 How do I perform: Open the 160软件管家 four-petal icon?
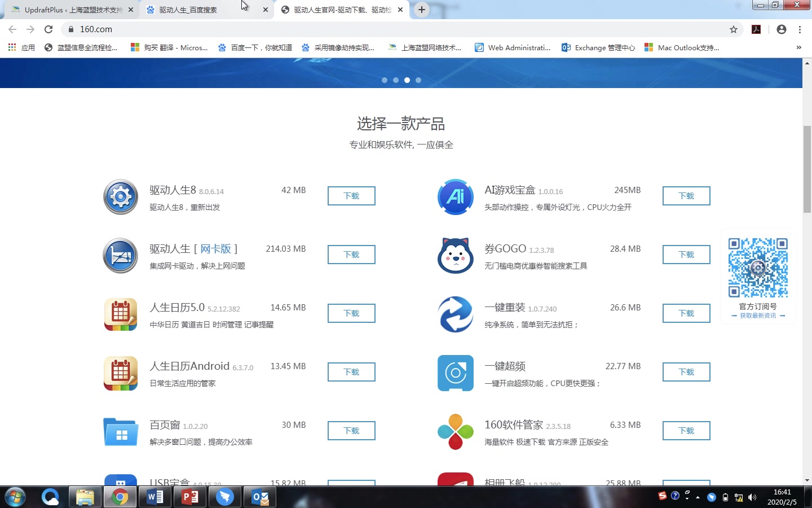click(x=456, y=432)
